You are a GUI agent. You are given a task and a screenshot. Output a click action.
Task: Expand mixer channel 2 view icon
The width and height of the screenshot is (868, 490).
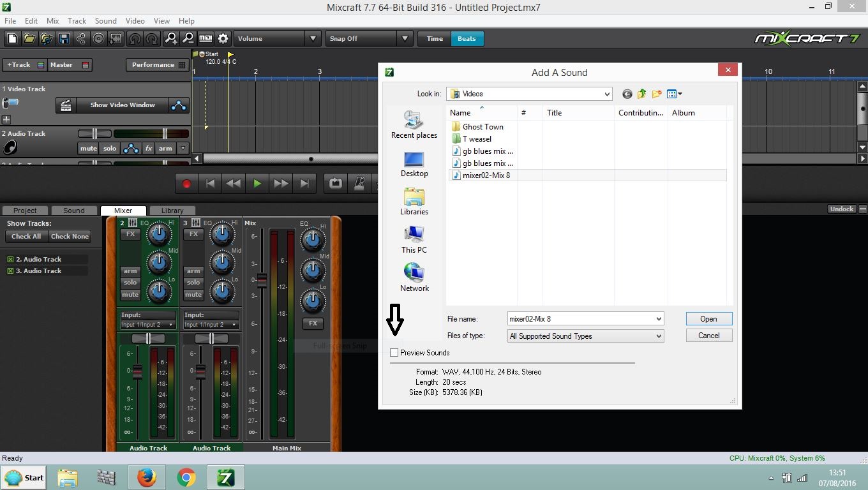(133, 223)
